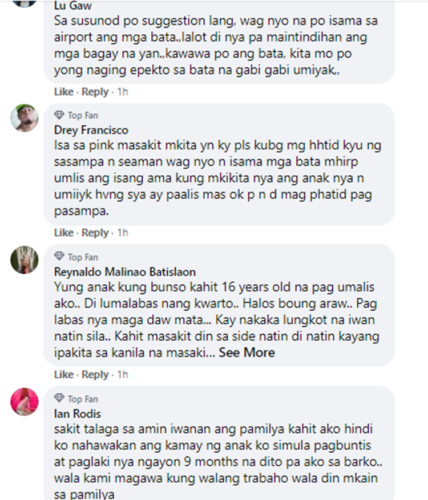428x500 pixels.
Task: Click 1h timestamp on Drey Francisco's comment
Action: pos(122,233)
